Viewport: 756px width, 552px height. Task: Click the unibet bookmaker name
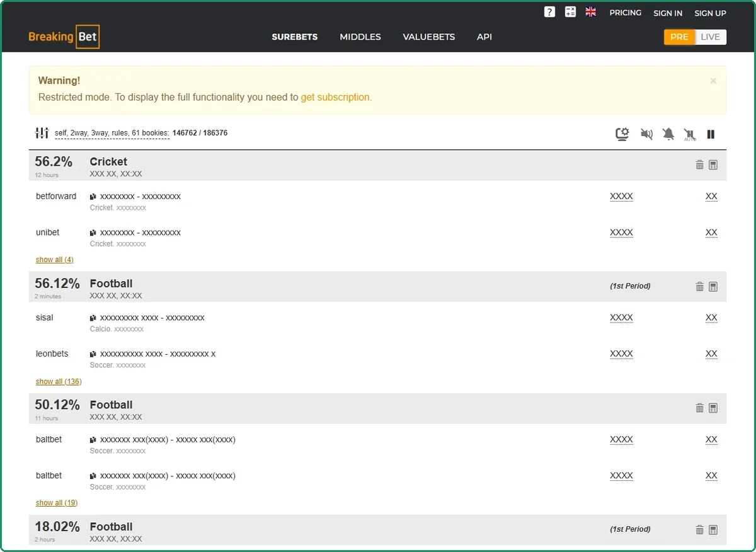click(x=48, y=232)
